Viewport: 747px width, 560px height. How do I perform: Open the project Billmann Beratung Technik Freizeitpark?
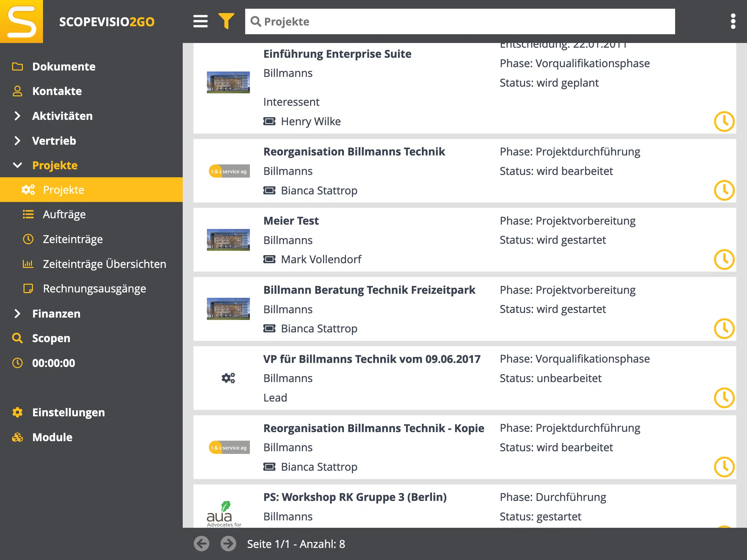coord(369,290)
